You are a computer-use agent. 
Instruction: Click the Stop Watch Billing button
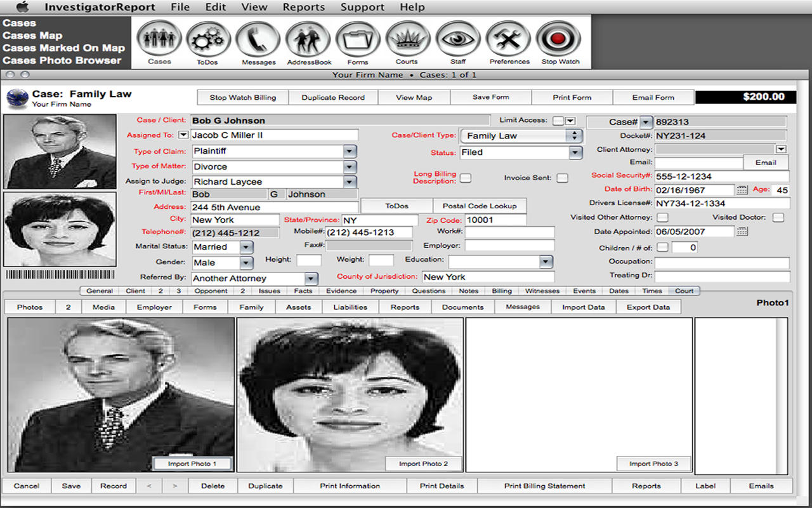[x=243, y=97]
